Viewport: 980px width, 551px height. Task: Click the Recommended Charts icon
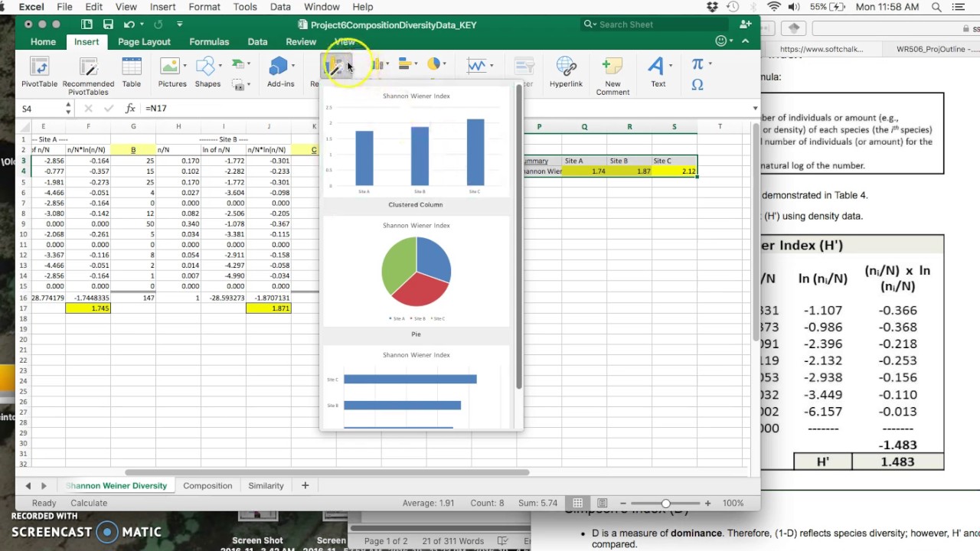[336, 67]
